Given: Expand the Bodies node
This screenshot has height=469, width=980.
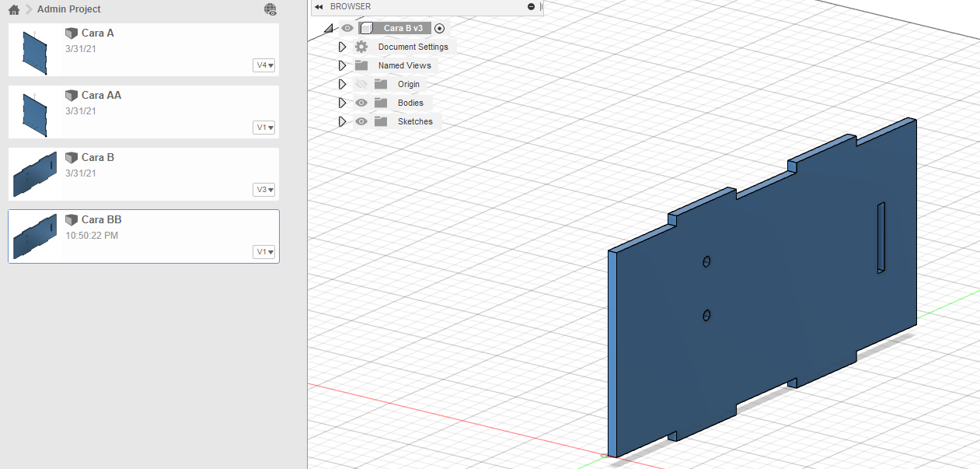Looking at the screenshot, I should point(342,103).
